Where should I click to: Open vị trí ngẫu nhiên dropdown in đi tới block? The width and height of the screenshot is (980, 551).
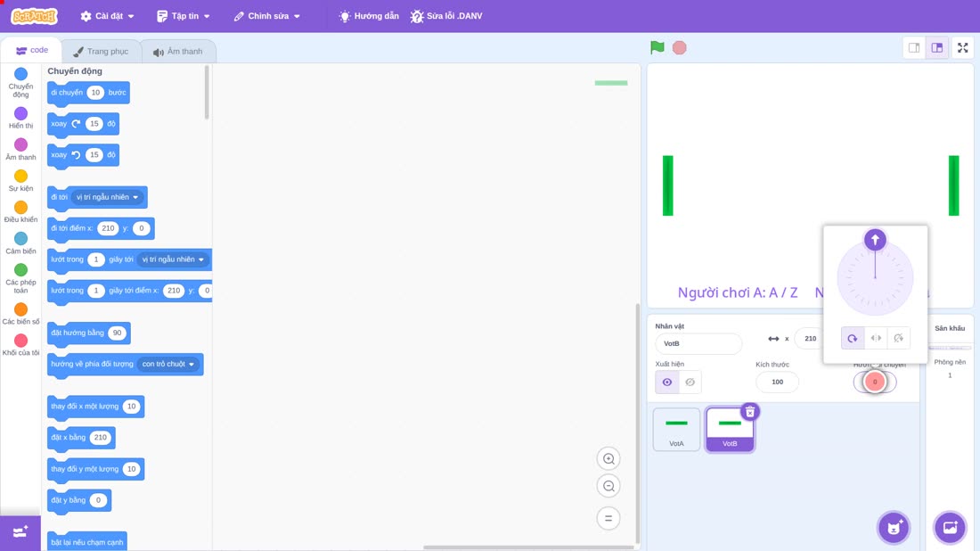(x=108, y=197)
